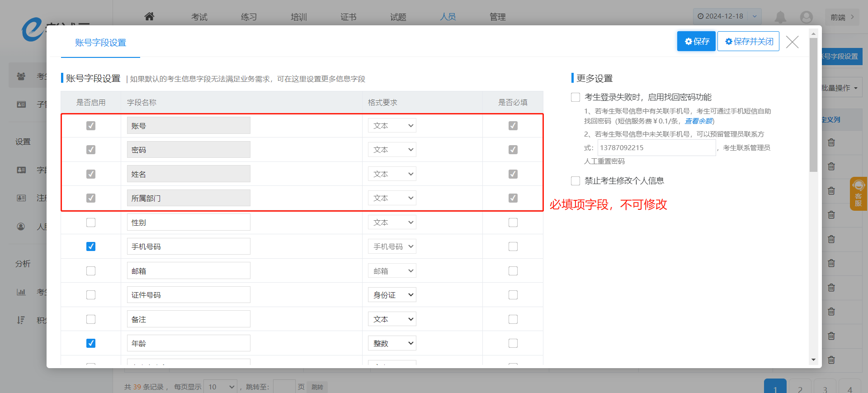Click the orange customer service widget
The image size is (868, 393).
pos(858,194)
